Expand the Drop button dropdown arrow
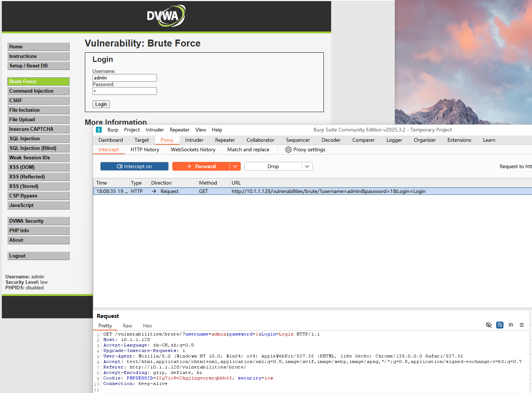Viewport: 532px width, 393px height. pos(307,166)
